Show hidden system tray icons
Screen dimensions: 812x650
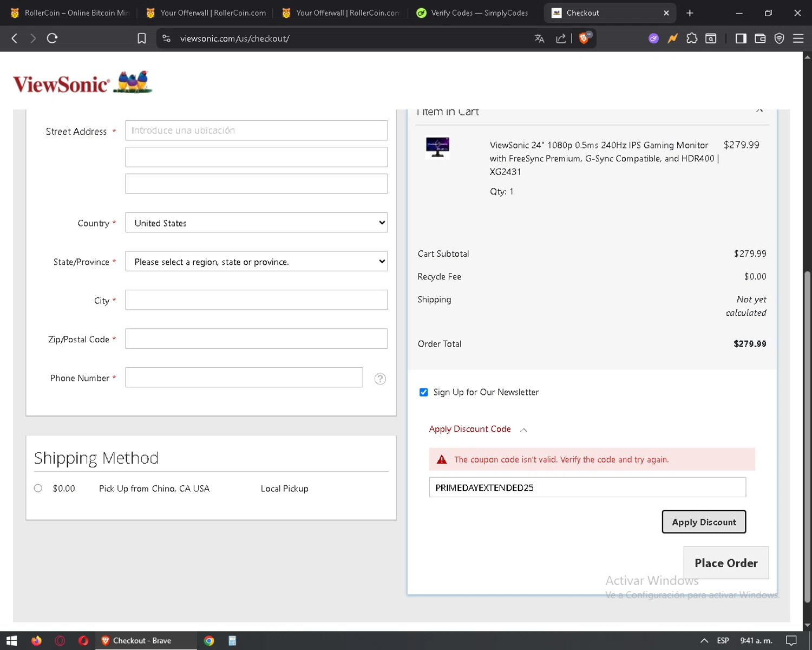click(704, 641)
